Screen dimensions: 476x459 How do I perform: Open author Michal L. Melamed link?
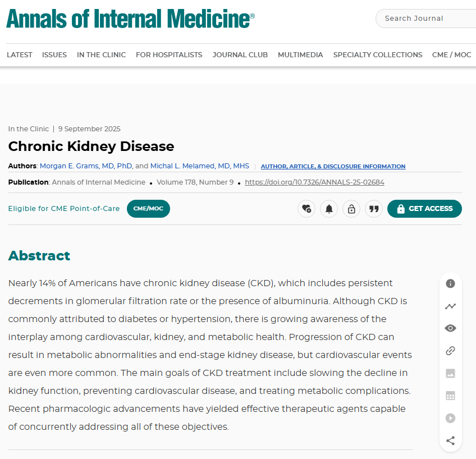pyautogui.click(x=199, y=166)
